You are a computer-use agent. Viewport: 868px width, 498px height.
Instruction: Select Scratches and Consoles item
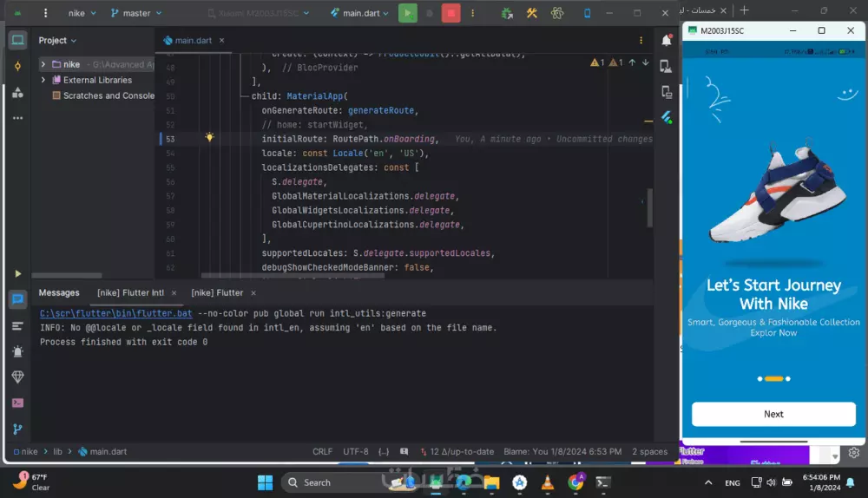click(x=103, y=95)
